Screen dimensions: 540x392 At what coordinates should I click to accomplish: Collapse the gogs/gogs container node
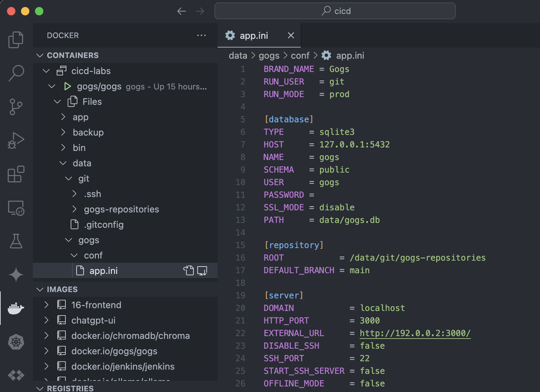tap(52, 86)
